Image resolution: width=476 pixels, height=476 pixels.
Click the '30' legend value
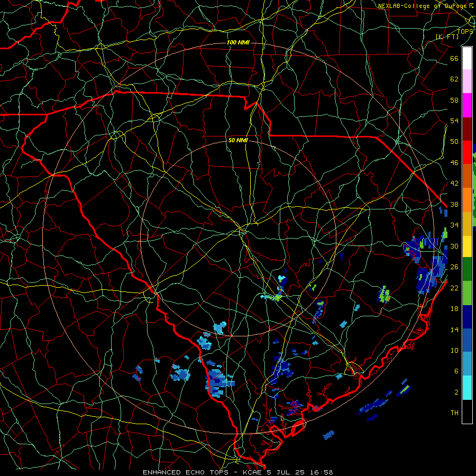(x=454, y=246)
